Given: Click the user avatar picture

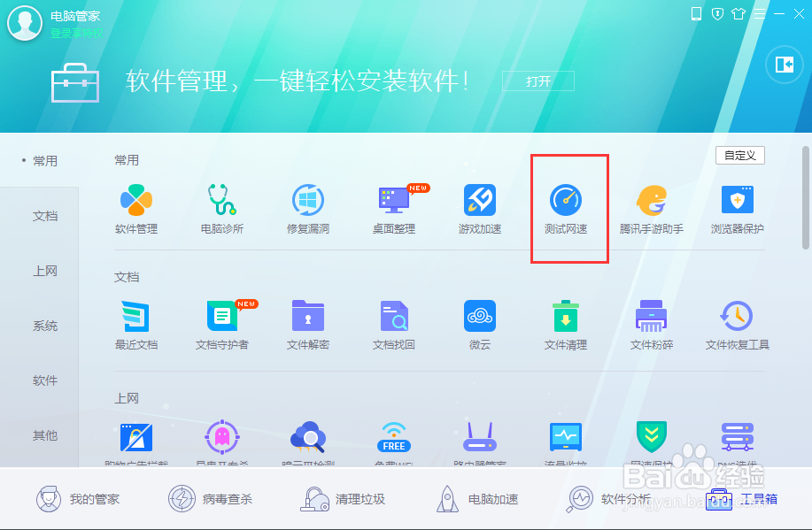Looking at the screenshot, I should coord(24,23).
